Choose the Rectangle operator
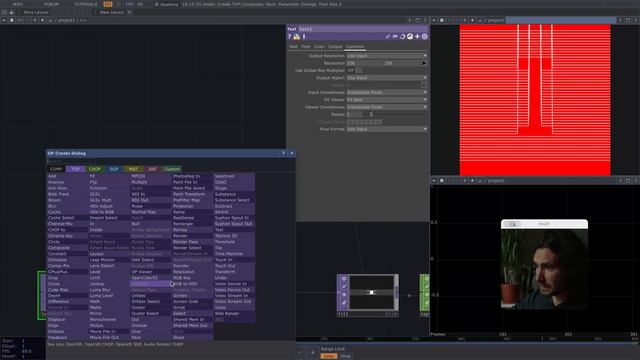Image resolution: width=640 pixels, height=360 pixels. coord(192,224)
